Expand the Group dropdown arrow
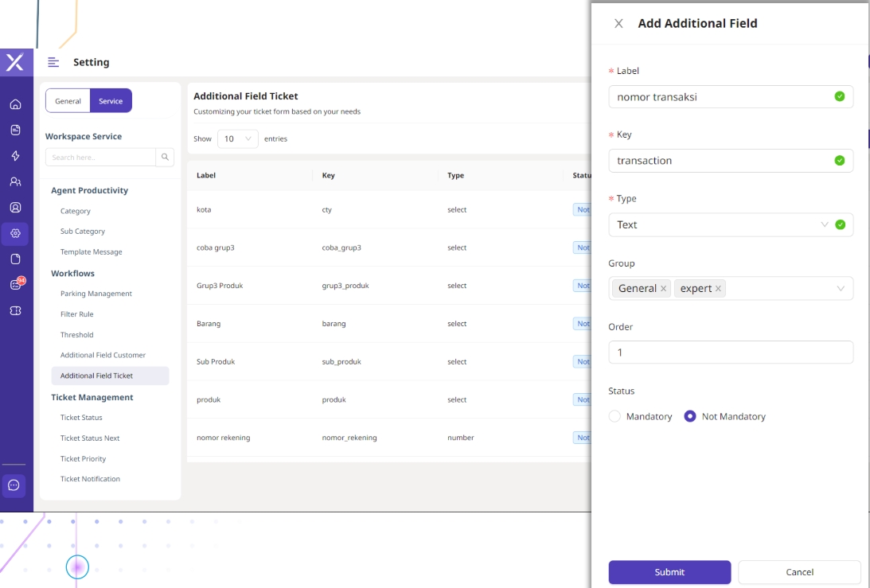Image resolution: width=870 pixels, height=588 pixels. (841, 289)
